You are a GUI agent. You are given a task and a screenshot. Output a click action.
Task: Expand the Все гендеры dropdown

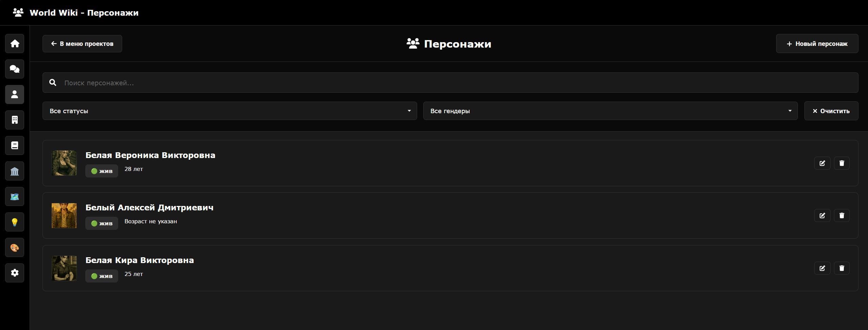tap(610, 111)
